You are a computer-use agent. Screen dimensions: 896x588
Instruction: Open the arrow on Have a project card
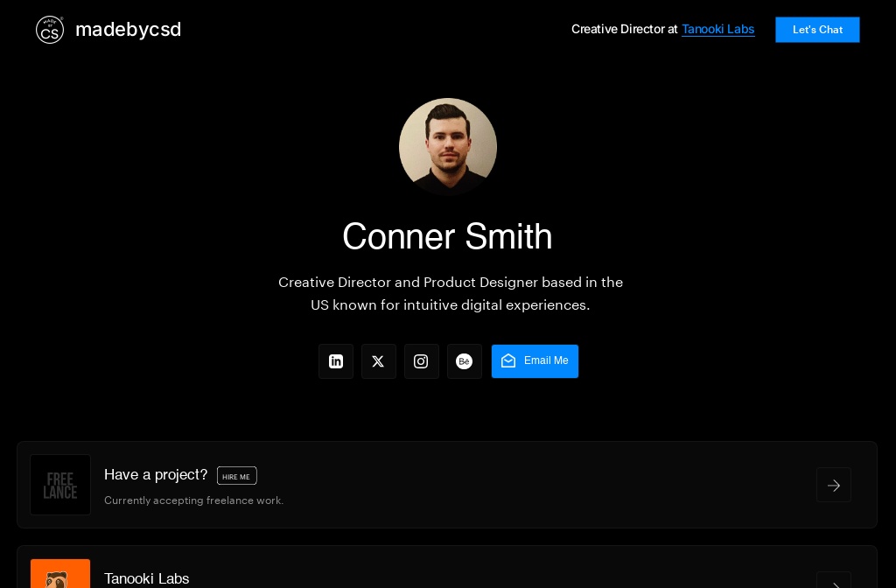pyautogui.click(x=834, y=485)
